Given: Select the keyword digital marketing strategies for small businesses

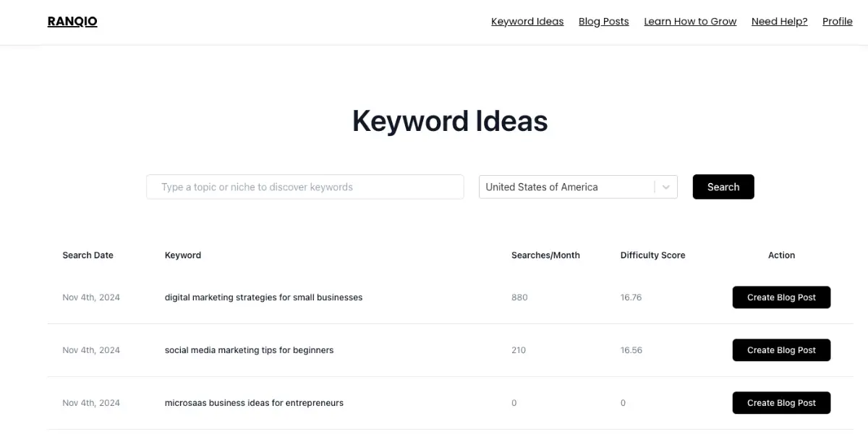Looking at the screenshot, I should [264, 297].
